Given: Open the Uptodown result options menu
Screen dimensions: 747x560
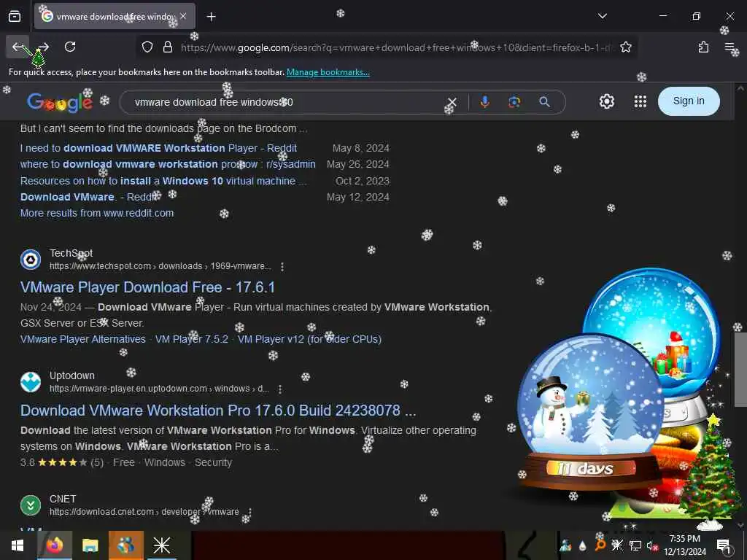Looking at the screenshot, I should (x=280, y=389).
